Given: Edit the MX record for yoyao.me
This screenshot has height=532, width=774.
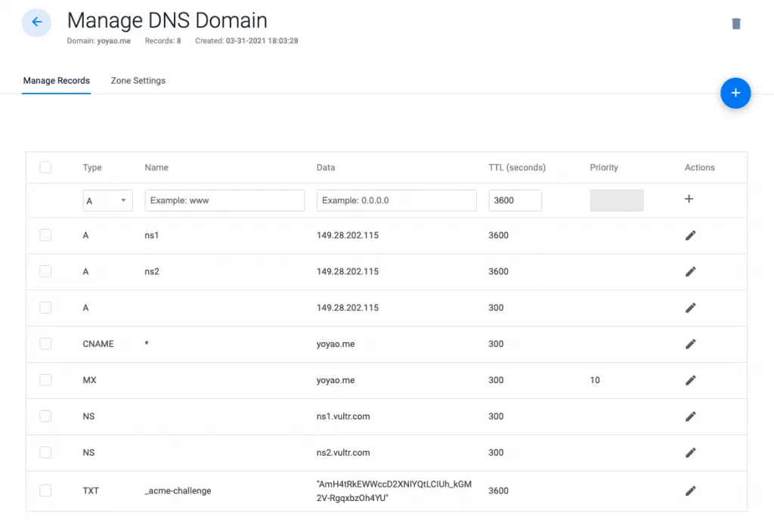Looking at the screenshot, I should click(690, 380).
